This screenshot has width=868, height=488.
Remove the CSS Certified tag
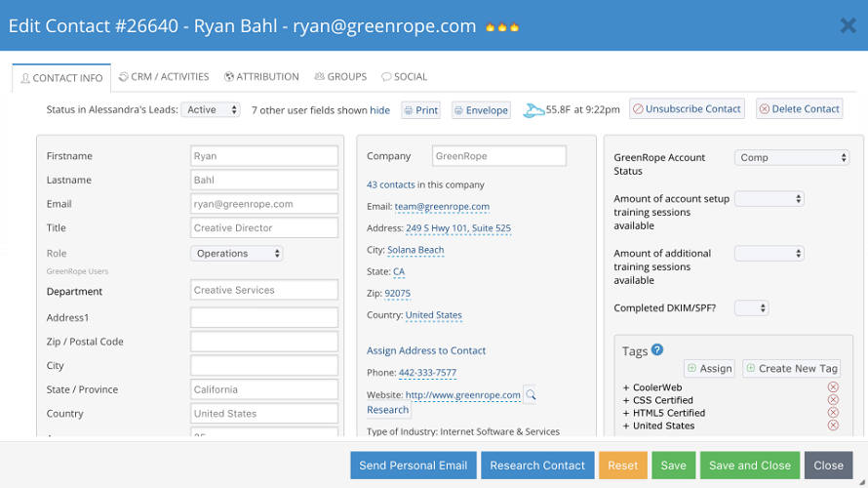[833, 400]
